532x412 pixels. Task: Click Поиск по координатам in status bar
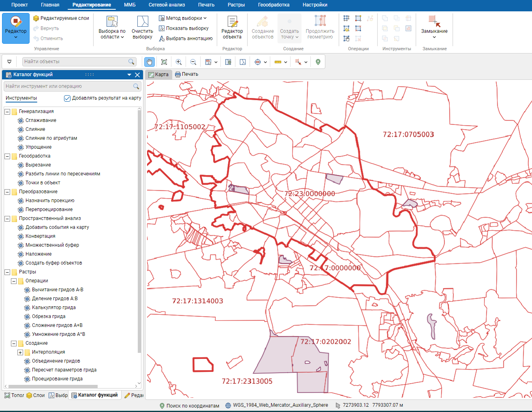(x=189, y=405)
